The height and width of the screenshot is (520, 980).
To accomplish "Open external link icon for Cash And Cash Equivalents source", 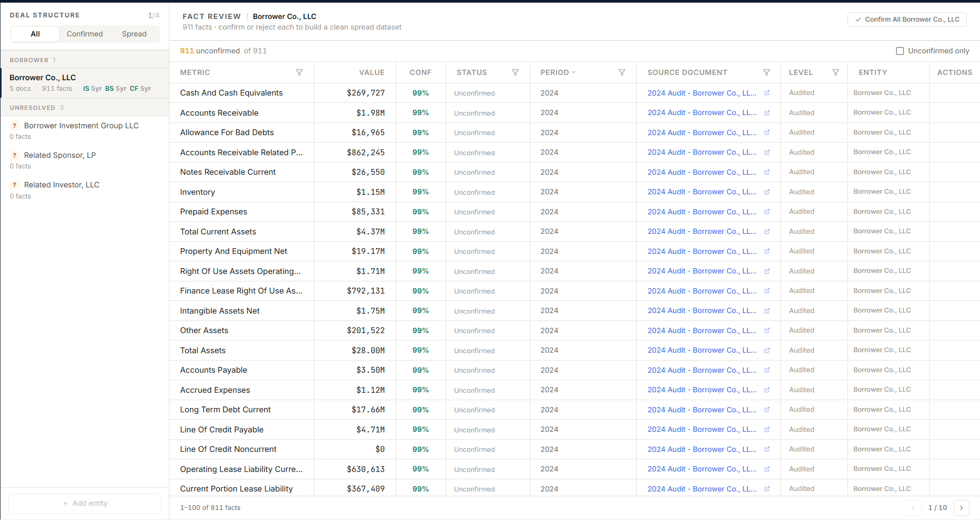I will click(767, 93).
